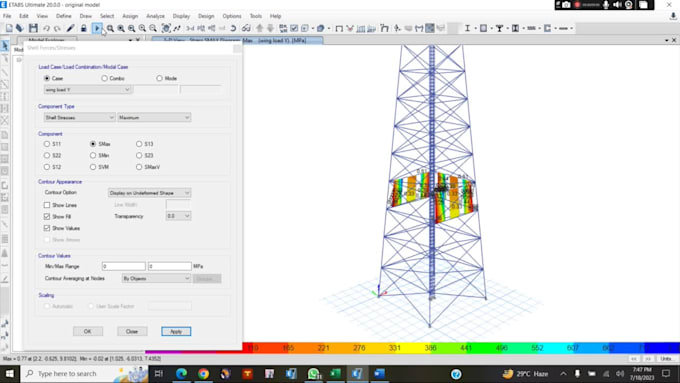The image size is (680, 383).
Task: Select the S13 component radio button
Action: pos(139,144)
